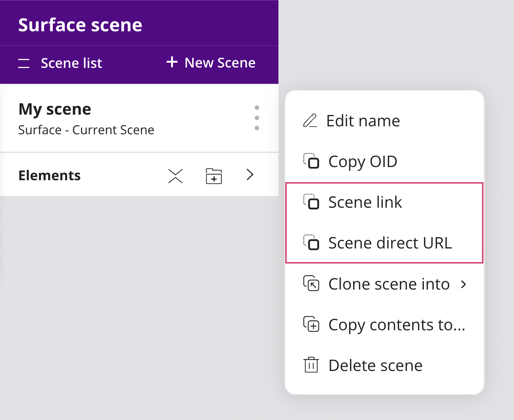Click the trash icon beside Delete scene

tap(311, 365)
